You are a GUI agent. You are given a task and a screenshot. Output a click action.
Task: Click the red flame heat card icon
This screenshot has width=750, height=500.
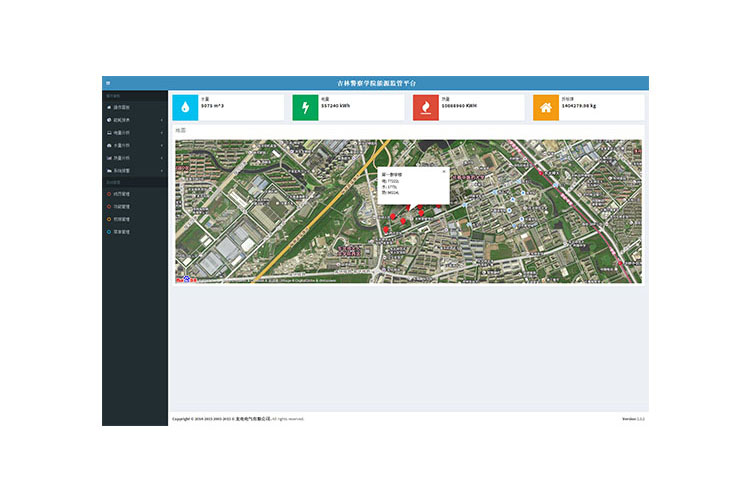[x=426, y=107]
